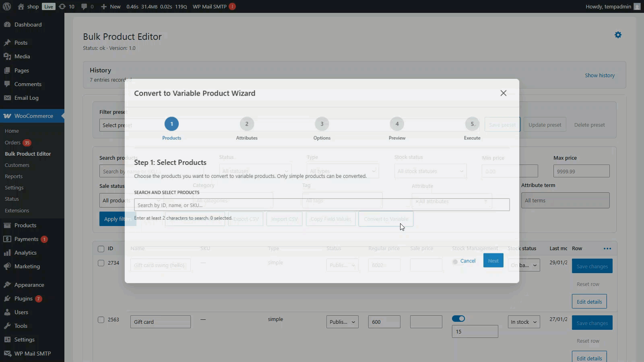The image size is (644, 362).
Task: Expand the Gift card status dropdown
Action: 342,322
